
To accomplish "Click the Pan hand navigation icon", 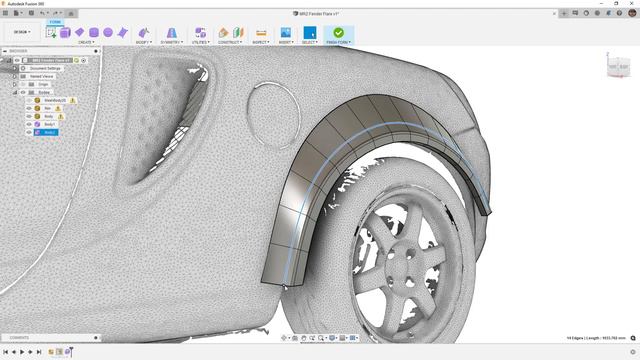I will click(304, 338).
